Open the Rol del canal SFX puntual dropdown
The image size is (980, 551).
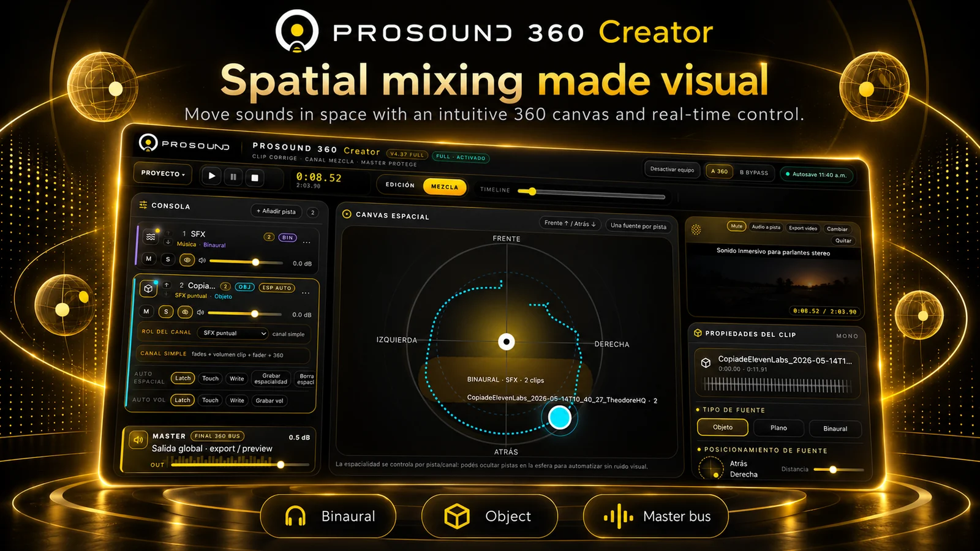click(x=234, y=333)
